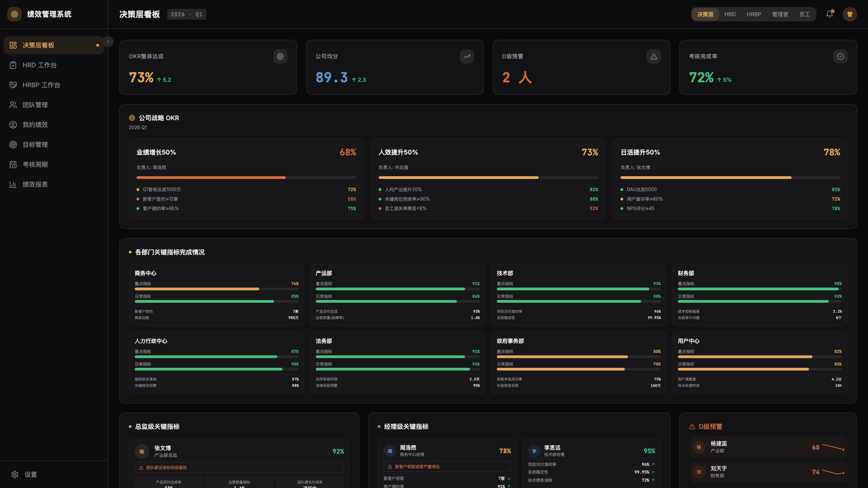The width and height of the screenshot is (868, 488).
Task: Switch role to 员工
Action: pos(804,14)
